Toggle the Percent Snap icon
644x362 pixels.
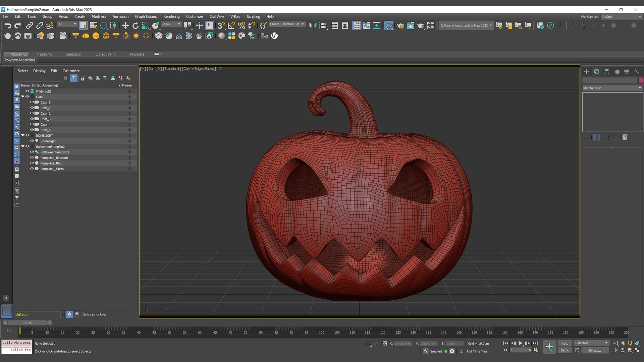pos(241,25)
